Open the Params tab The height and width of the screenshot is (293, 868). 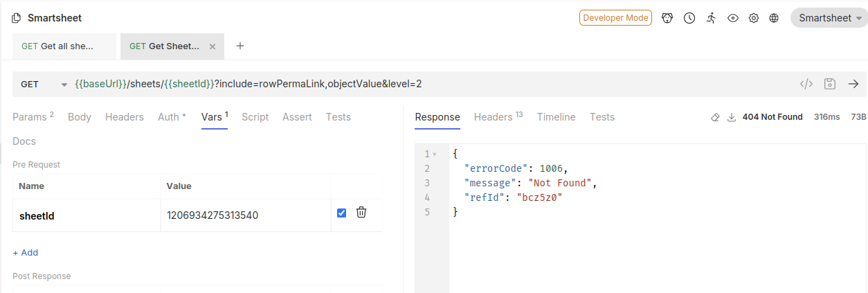pyautogui.click(x=33, y=117)
